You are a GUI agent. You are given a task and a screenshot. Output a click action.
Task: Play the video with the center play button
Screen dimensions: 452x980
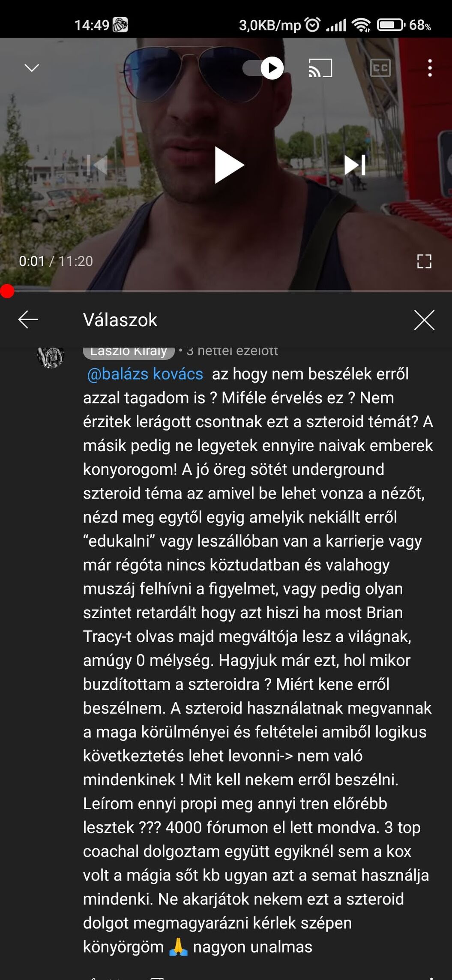[228, 165]
